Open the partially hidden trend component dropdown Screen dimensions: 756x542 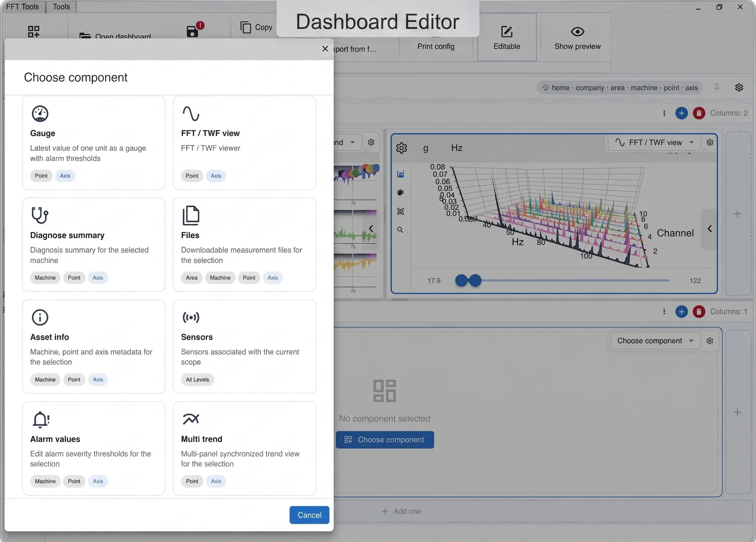click(348, 142)
